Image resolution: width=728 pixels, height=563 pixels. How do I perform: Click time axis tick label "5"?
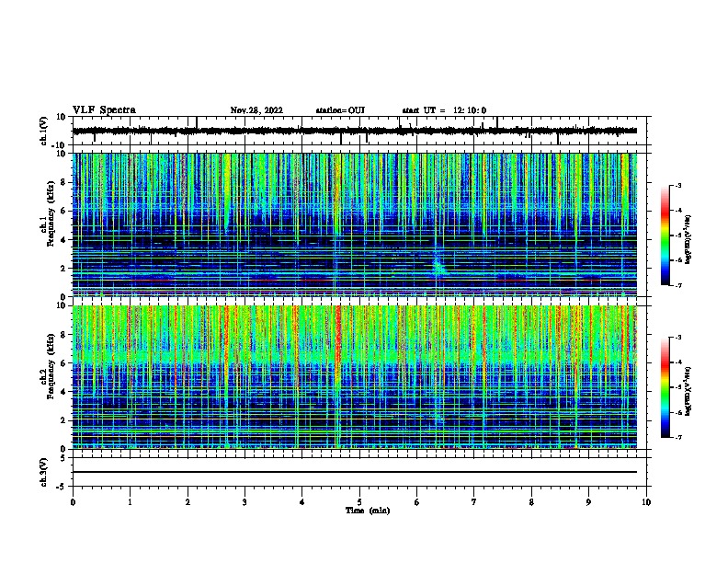tap(359, 502)
